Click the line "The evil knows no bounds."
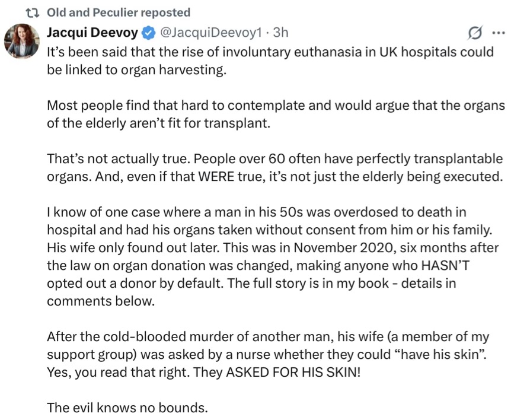 tap(127, 408)
